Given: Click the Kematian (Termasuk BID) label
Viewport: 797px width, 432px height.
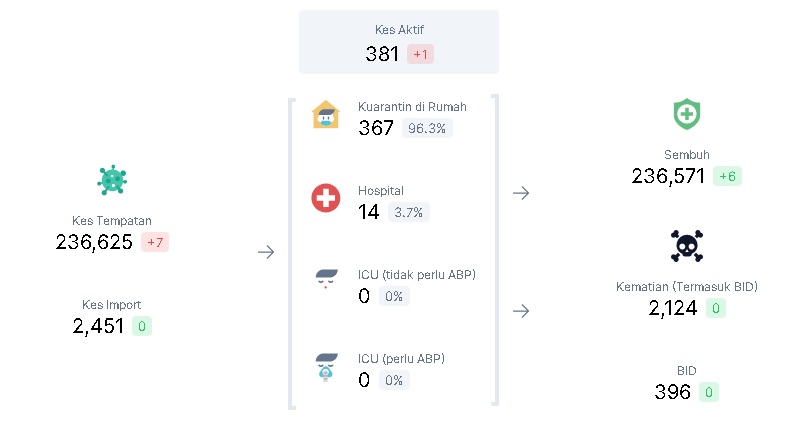Looking at the screenshot, I should click(687, 287).
